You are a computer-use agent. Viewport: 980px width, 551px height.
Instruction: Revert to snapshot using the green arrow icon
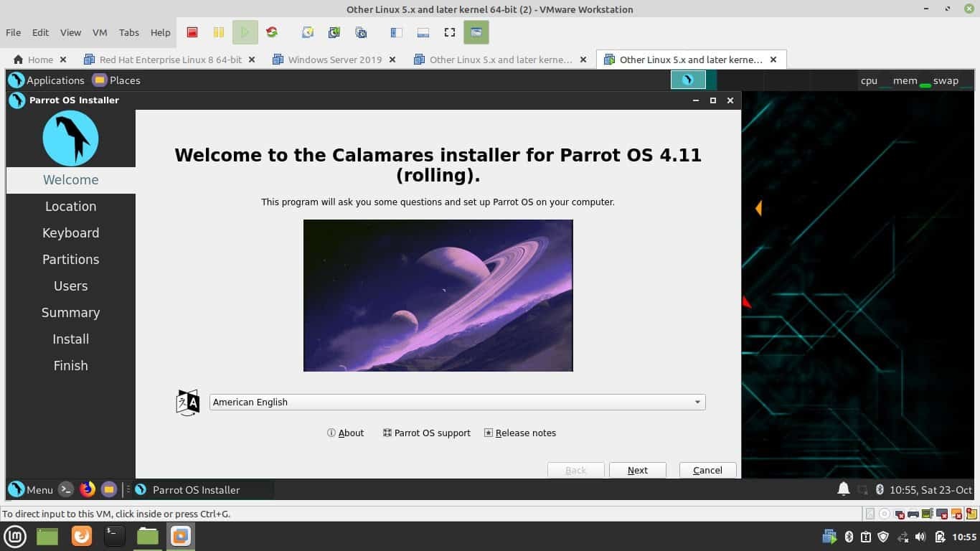click(334, 32)
